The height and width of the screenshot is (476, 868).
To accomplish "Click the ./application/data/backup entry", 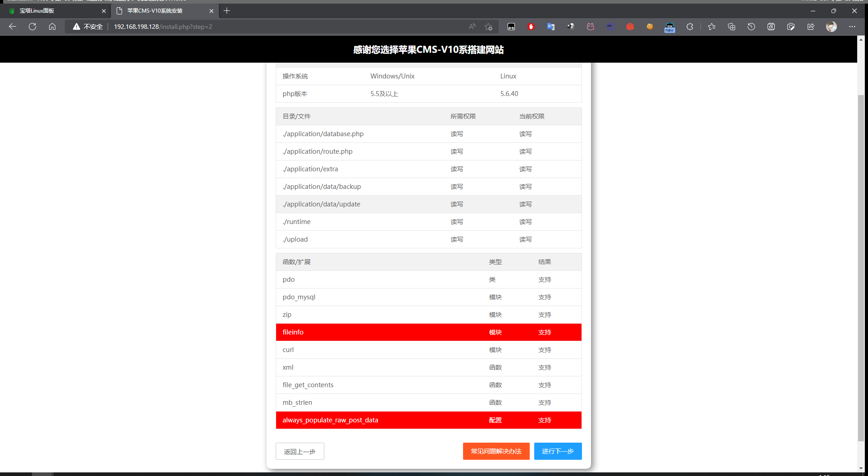I will (x=322, y=187).
